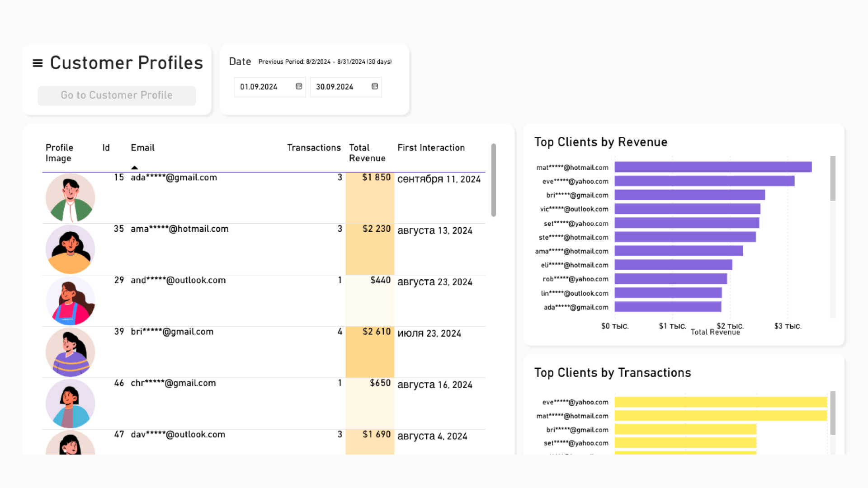Select the ada*****@gmail.com profile avatar
Screen dimensions: 868x488
tap(70, 198)
